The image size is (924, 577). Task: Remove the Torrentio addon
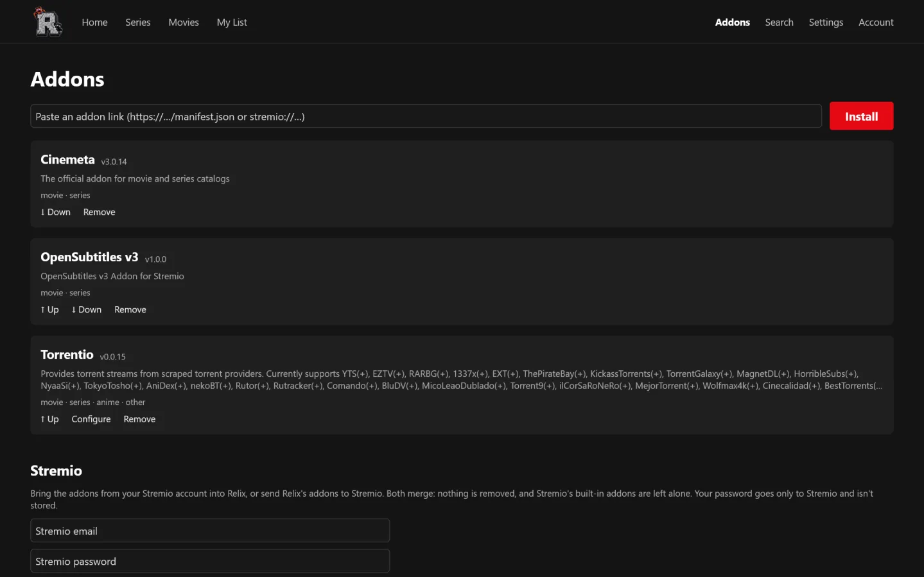click(x=139, y=420)
